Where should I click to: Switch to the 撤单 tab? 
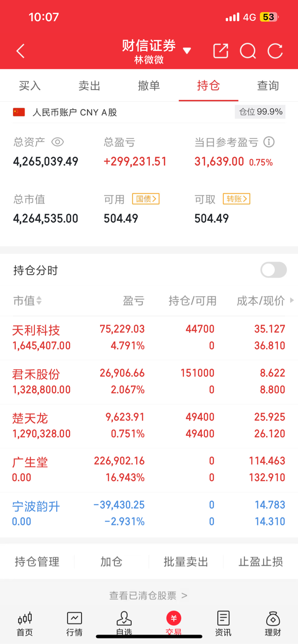[149, 86]
